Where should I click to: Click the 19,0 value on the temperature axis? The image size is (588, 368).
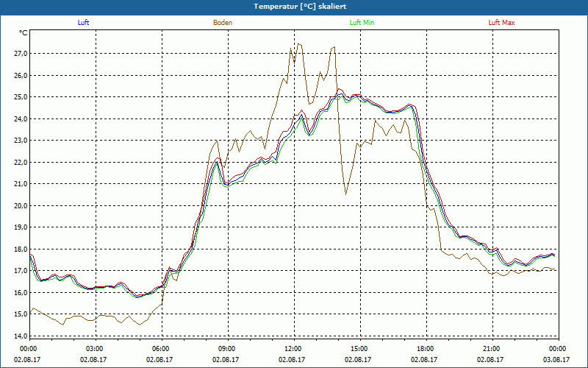point(21,227)
